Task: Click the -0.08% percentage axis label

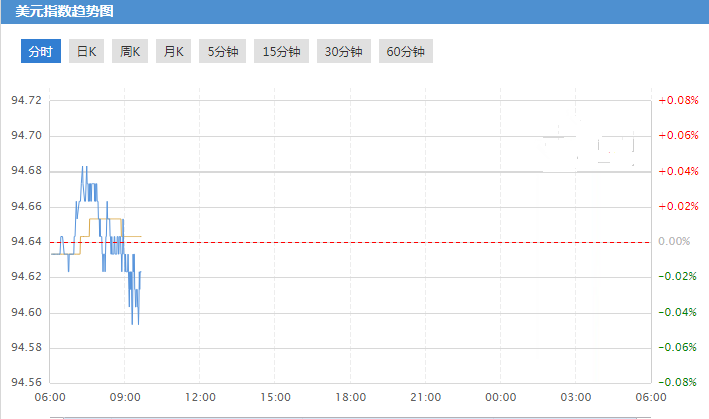Action: [x=677, y=382]
